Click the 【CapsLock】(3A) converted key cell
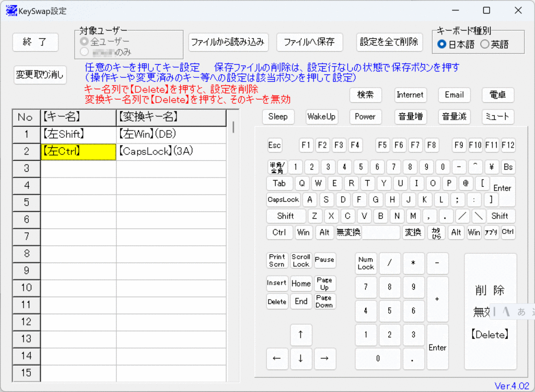 (x=171, y=152)
